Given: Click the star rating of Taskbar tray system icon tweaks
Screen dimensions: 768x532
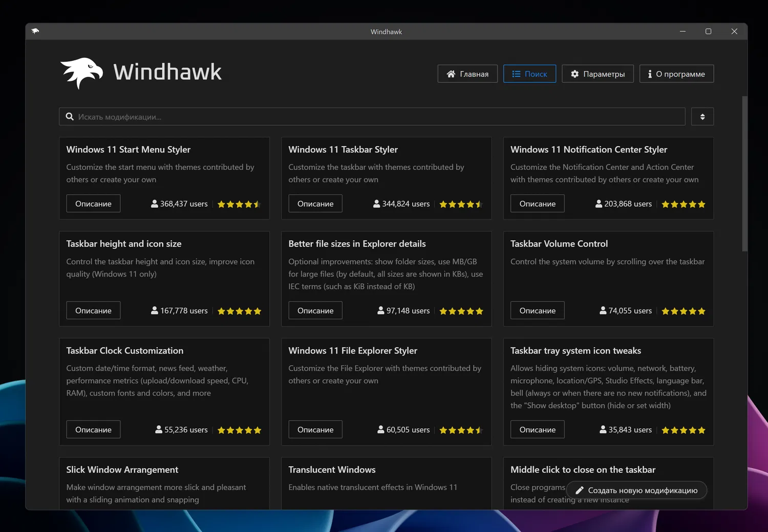Looking at the screenshot, I should [684, 430].
